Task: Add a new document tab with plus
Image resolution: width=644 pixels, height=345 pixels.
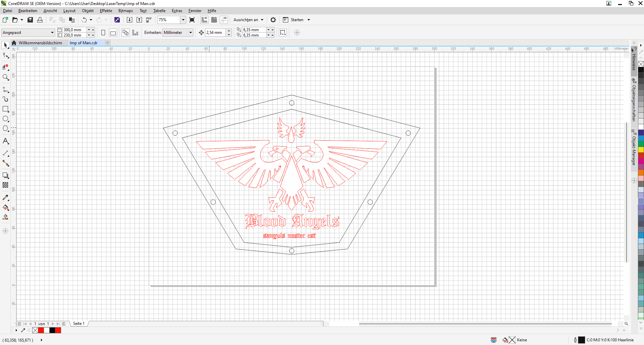Action: coord(108,43)
